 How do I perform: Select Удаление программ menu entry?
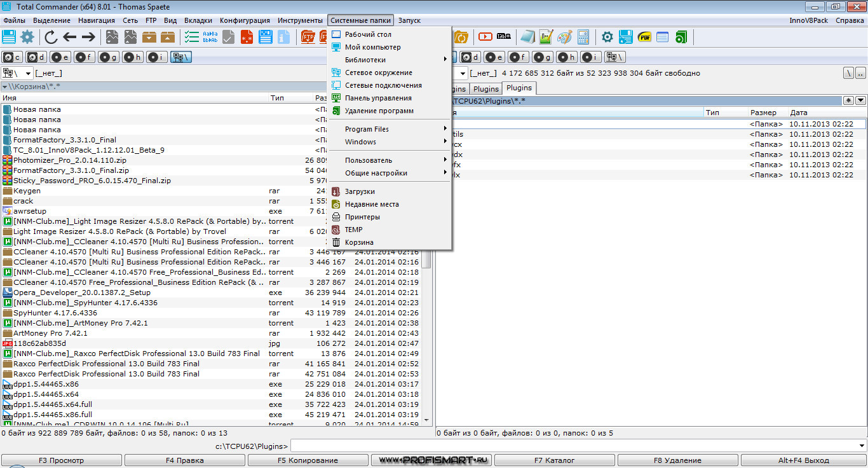389,111
